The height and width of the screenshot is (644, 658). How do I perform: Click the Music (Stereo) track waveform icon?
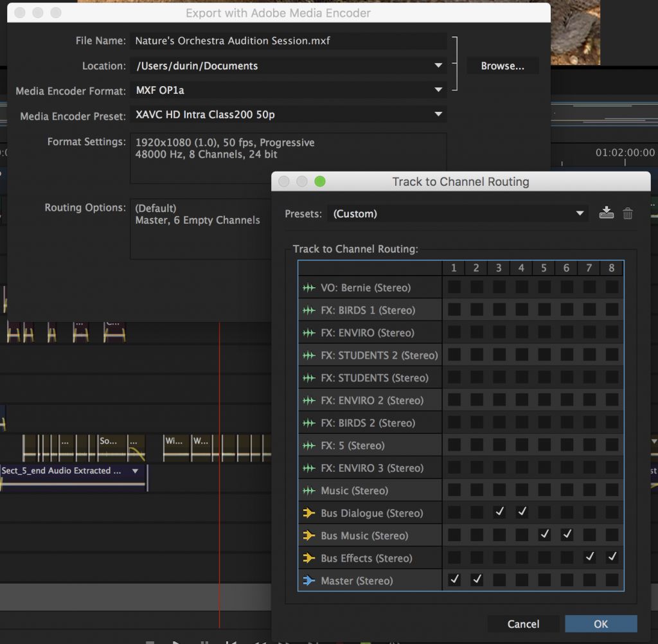[x=309, y=490]
